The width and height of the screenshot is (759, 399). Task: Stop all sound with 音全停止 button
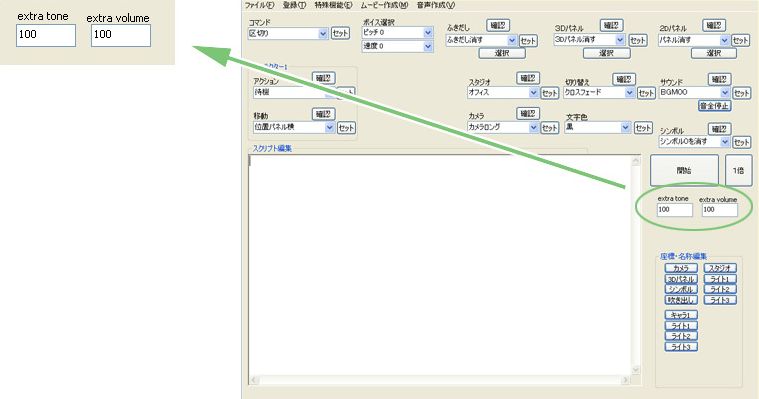tap(714, 106)
